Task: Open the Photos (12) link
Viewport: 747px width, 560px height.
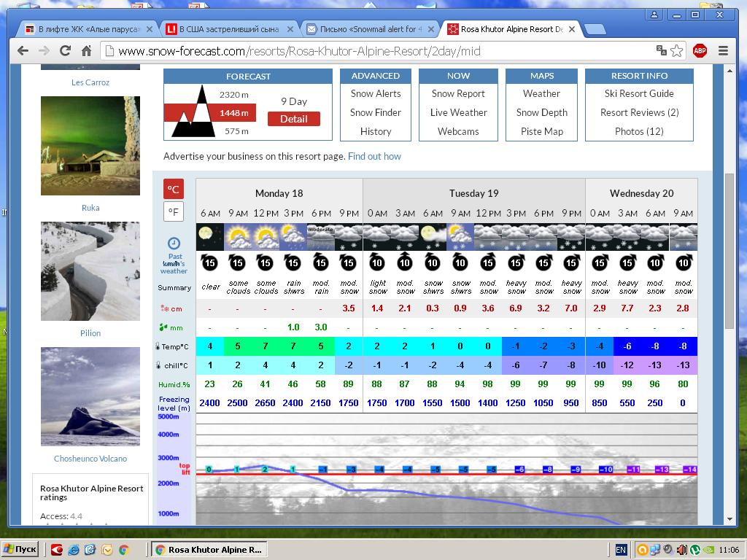Action: tap(639, 131)
